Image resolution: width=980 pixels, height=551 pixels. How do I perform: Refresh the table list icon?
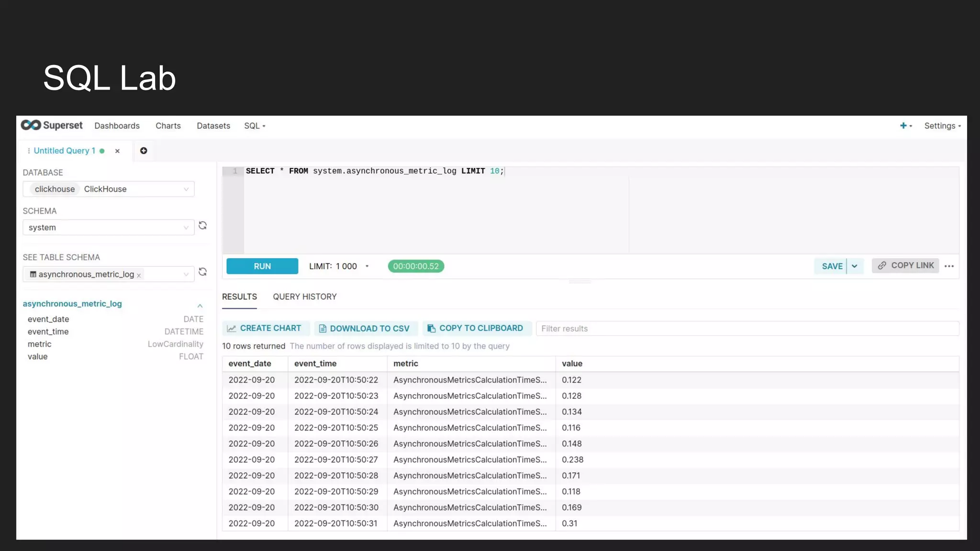203,272
